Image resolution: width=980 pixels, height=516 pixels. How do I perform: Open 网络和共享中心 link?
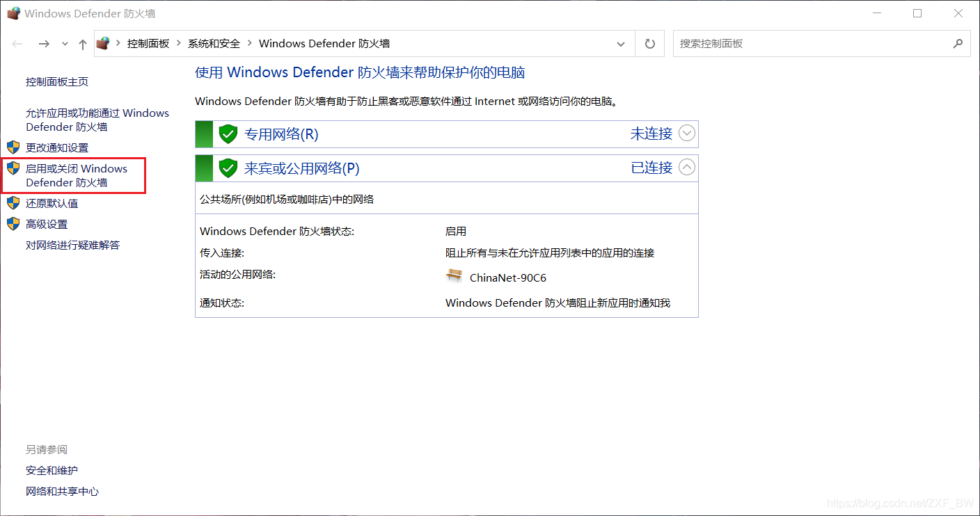(x=63, y=491)
